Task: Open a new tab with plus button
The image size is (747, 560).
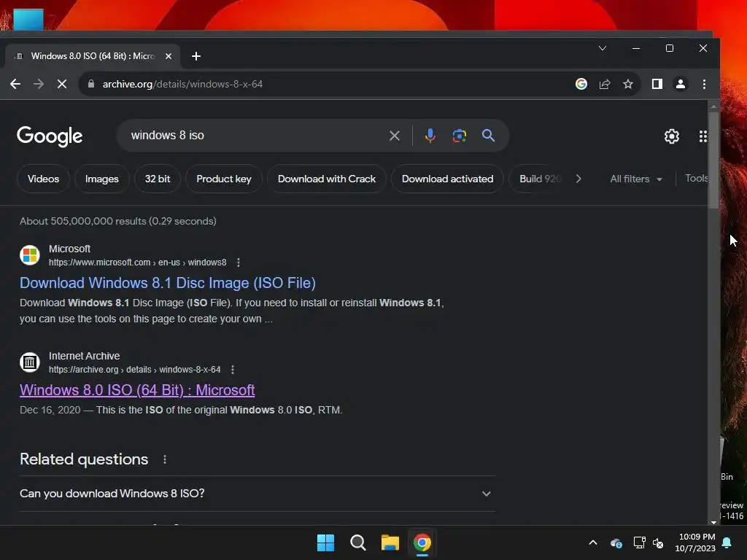Action: (x=196, y=56)
